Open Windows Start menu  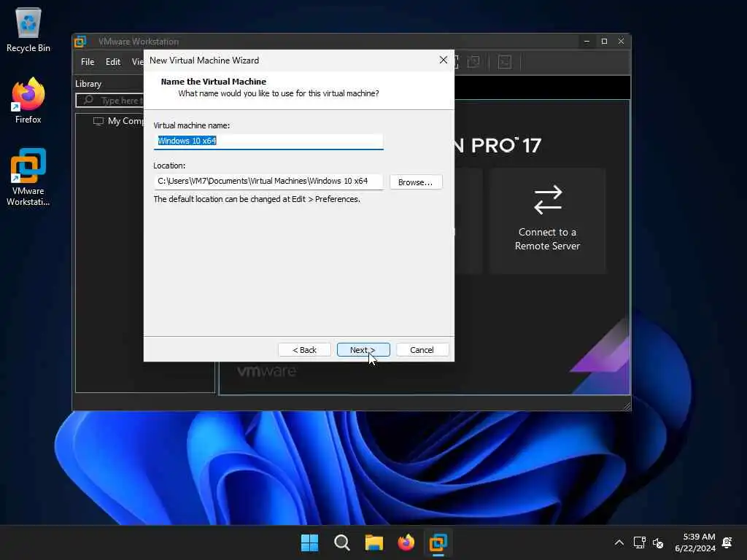(x=309, y=542)
